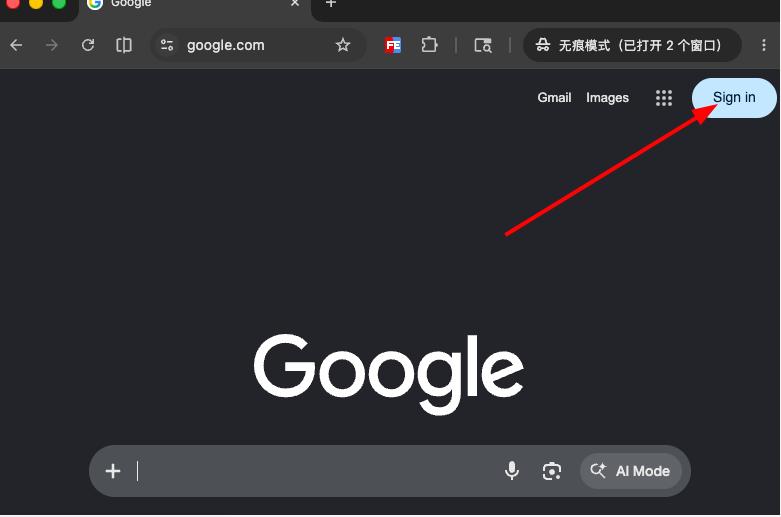Open the FE extension icon

coord(393,45)
